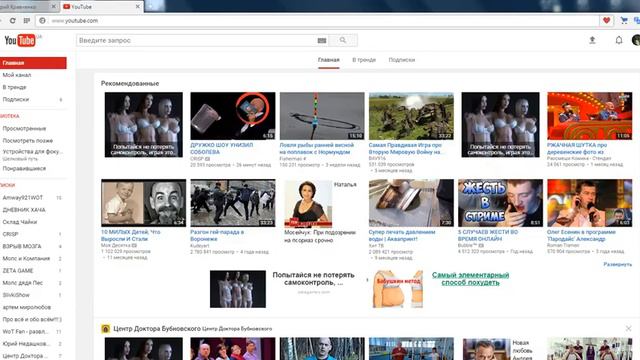This screenshot has height=360, width=640.
Task: Switch to the В тренде tab
Action: click(x=364, y=60)
